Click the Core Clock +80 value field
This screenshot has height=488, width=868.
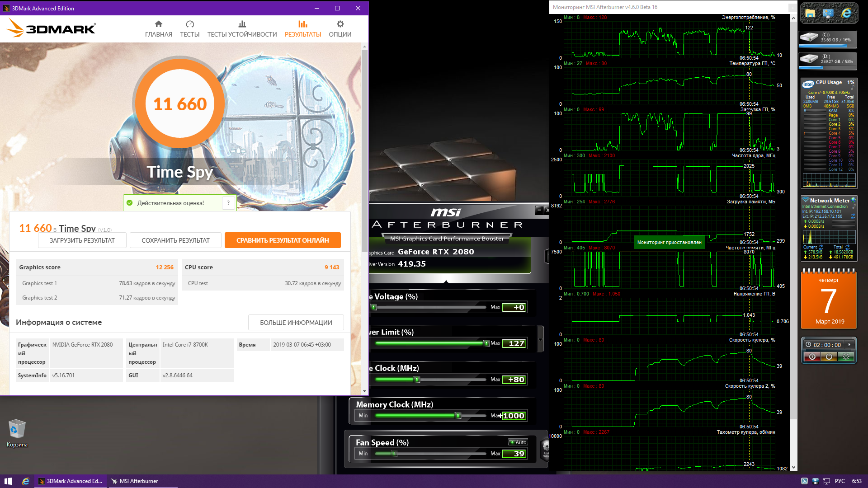(x=514, y=380)
